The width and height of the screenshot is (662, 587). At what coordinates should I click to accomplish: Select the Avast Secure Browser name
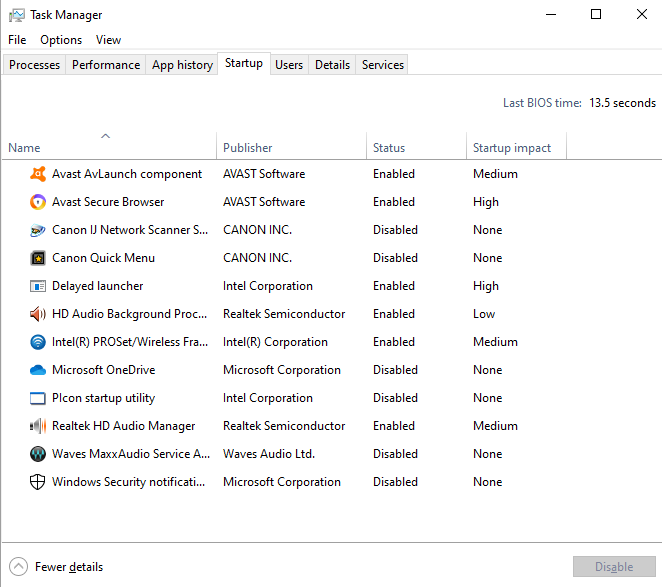coord(108,202)
